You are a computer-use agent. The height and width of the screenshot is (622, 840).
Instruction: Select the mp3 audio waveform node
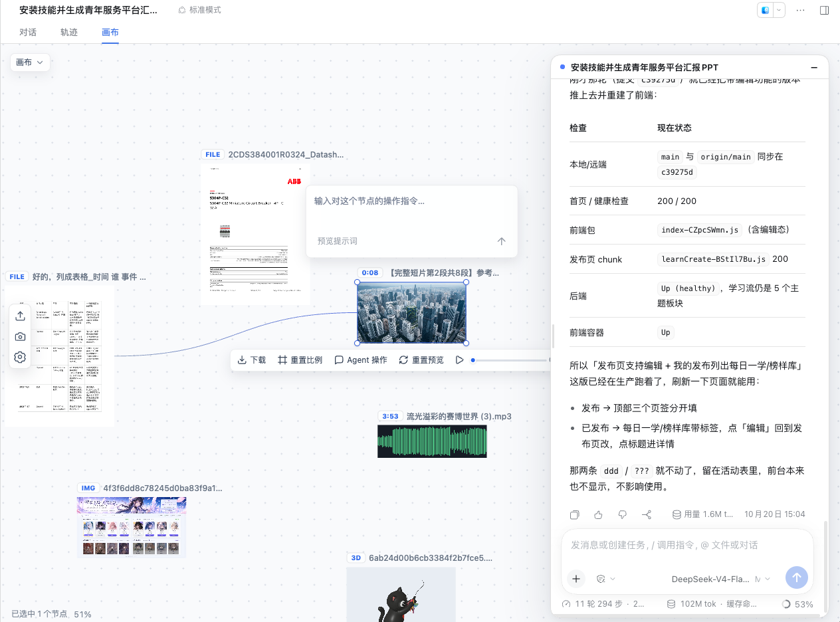[432, 441]
